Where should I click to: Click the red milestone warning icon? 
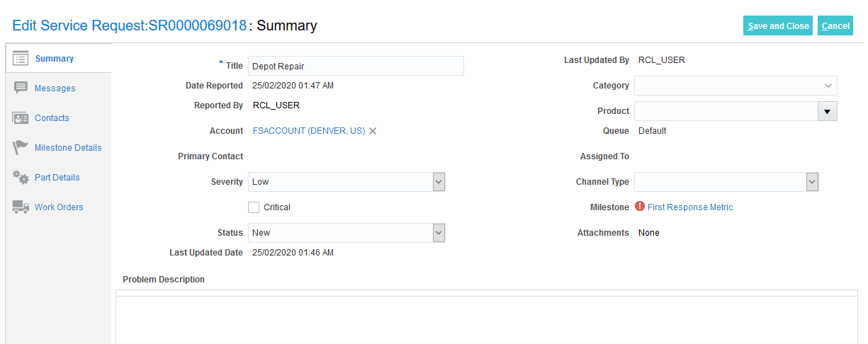pyautogui.click(x=640, y=207)
